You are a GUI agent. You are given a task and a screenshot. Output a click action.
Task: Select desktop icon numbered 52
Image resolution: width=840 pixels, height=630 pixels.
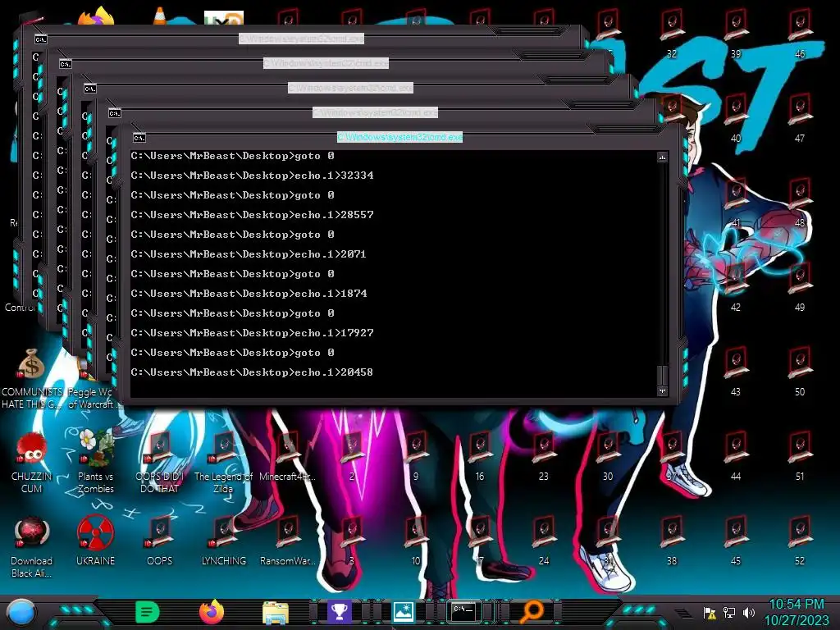click(x=800, y=541)
